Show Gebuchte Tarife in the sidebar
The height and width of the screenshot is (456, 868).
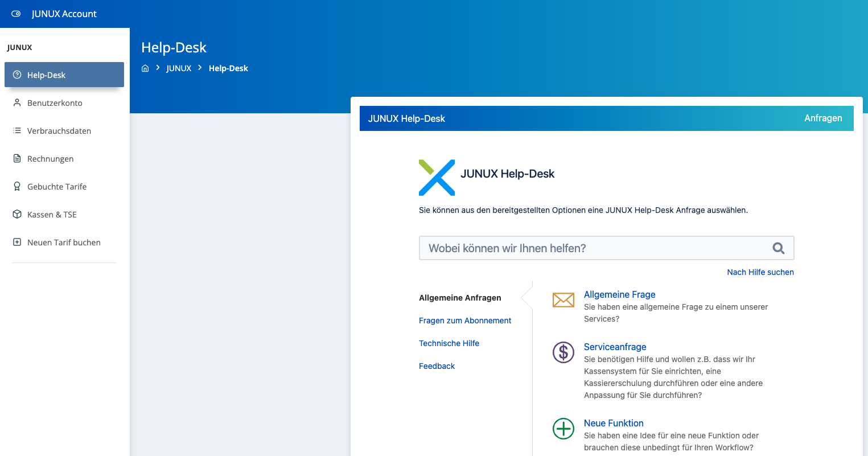[x=64, y=186]
